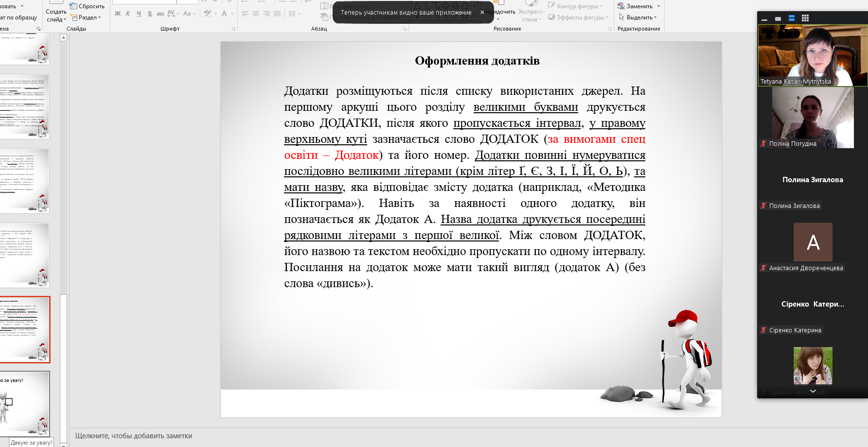Toggle underline (Ч) formatting
Screen dimensions: 868x447
point(139,14)
